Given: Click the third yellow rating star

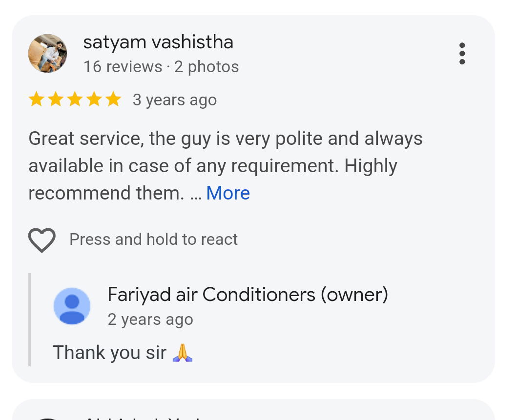Looking at the screenshot, I should point(75,99).
